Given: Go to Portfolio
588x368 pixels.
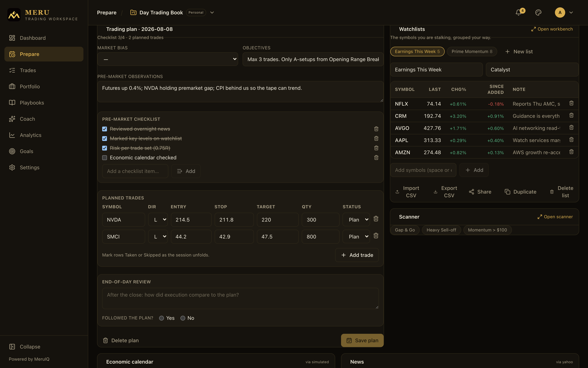Looking at the screenshot, I should pos(44,86).
